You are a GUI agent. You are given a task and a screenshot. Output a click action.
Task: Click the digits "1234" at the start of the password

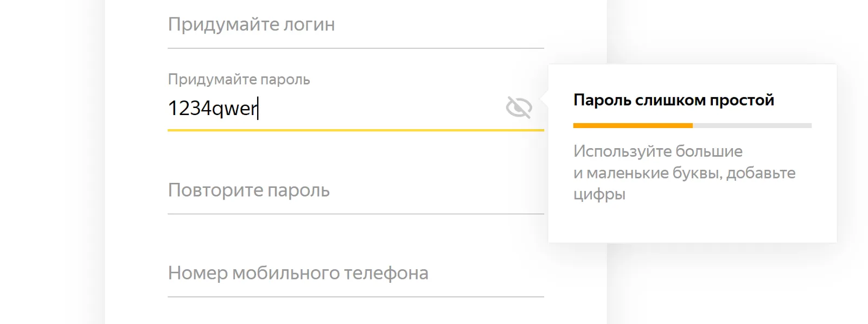pyautogui.click(x=189, y=108)
